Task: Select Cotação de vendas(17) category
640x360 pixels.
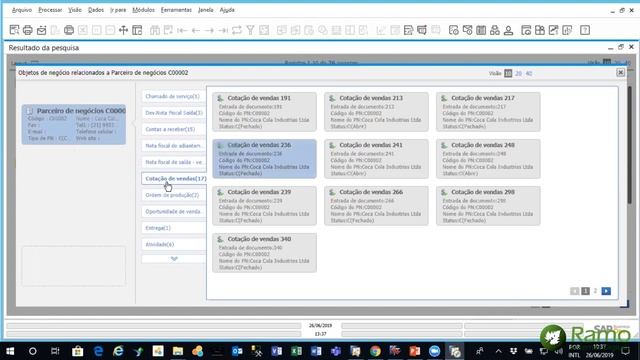Action: 174,178
